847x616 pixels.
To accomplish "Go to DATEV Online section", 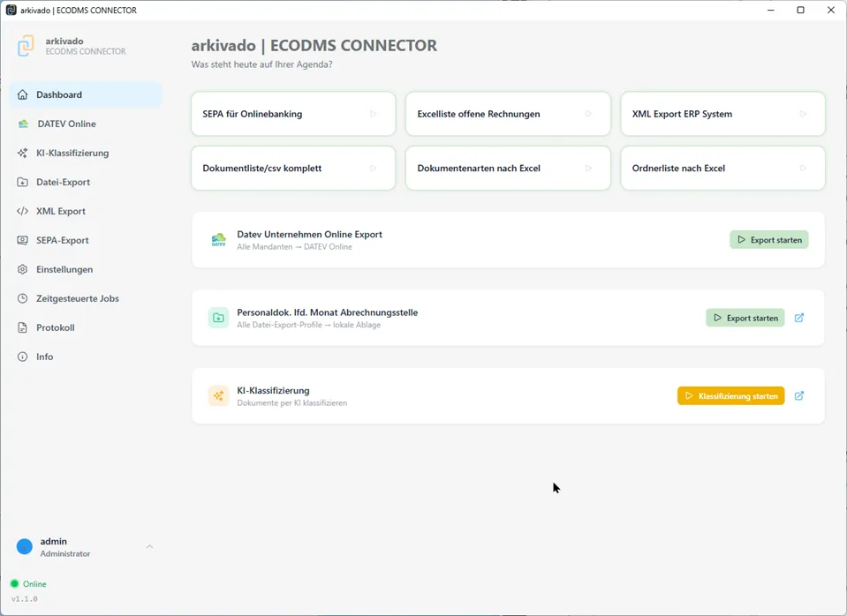I will (x=86, y=124).
